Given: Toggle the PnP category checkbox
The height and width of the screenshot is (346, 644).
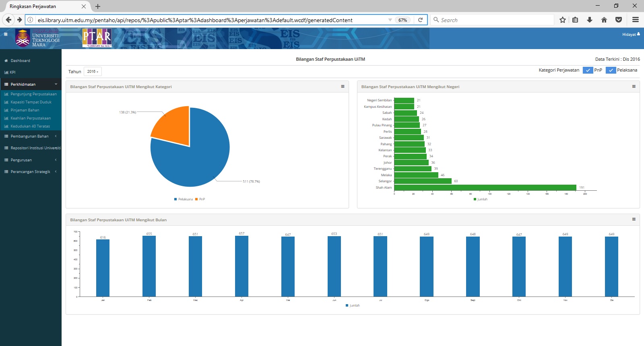Looking at the screenshot, I should pyautogui.click(x=588, y=70).
